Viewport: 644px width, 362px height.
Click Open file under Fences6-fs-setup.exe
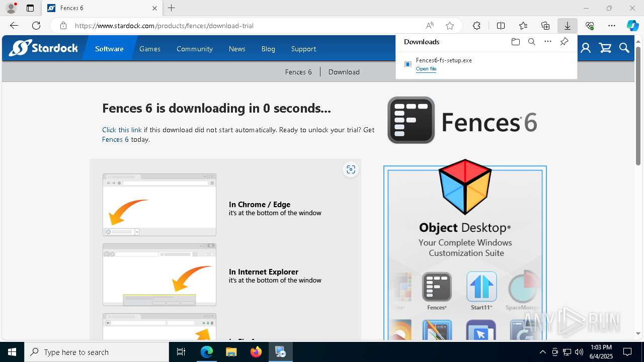tap(426, 69)
